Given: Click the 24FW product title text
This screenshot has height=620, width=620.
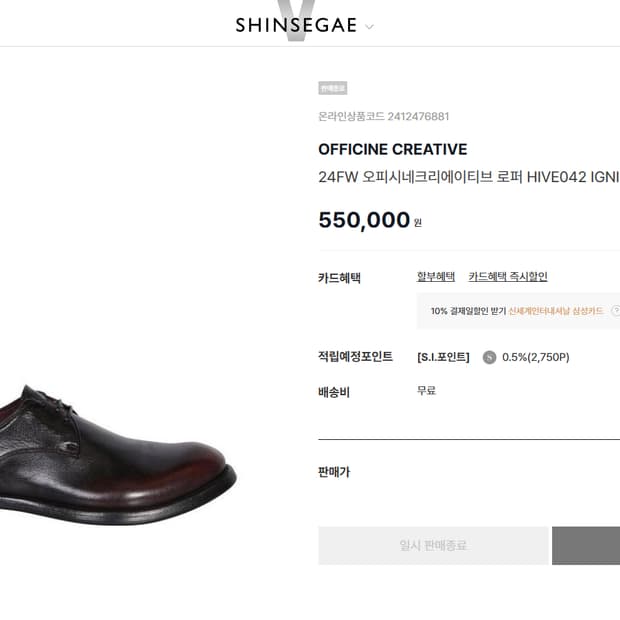Looking at the screenshot, I should [x=468, y=177].
